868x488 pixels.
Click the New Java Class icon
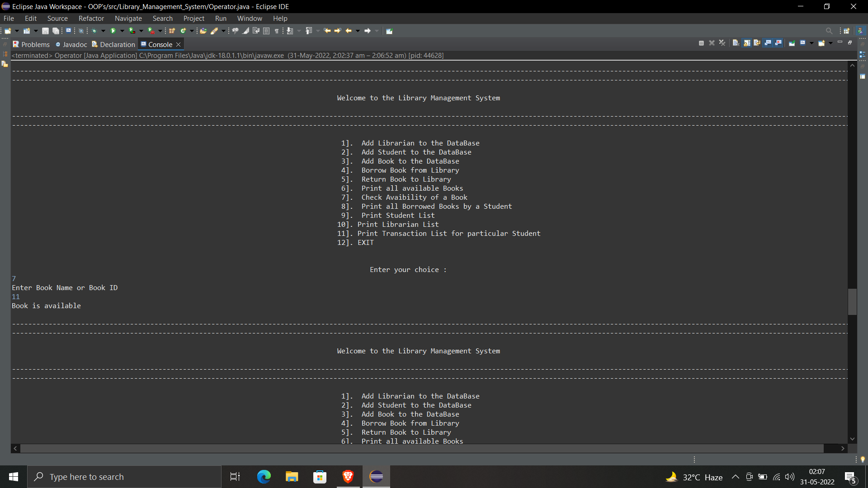coord(183,31)
